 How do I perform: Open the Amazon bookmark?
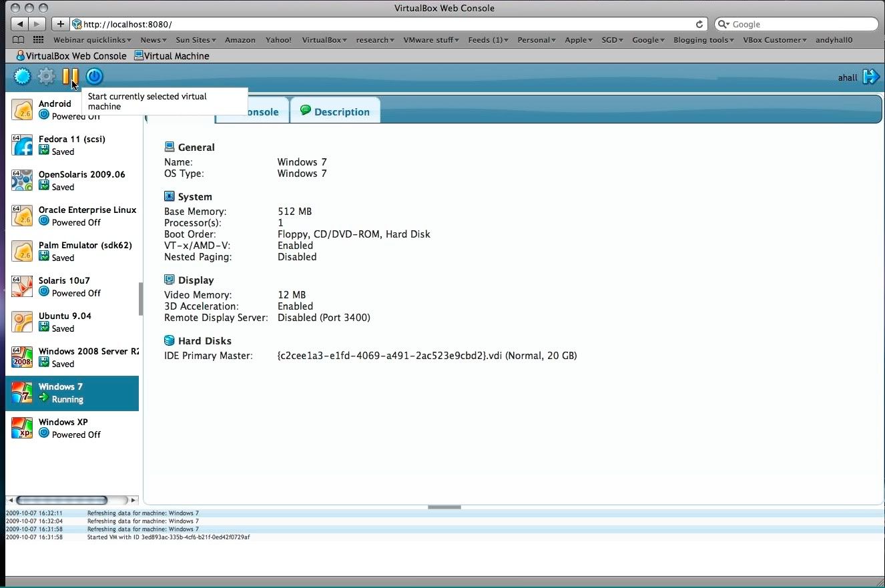[x=240, y=40]
